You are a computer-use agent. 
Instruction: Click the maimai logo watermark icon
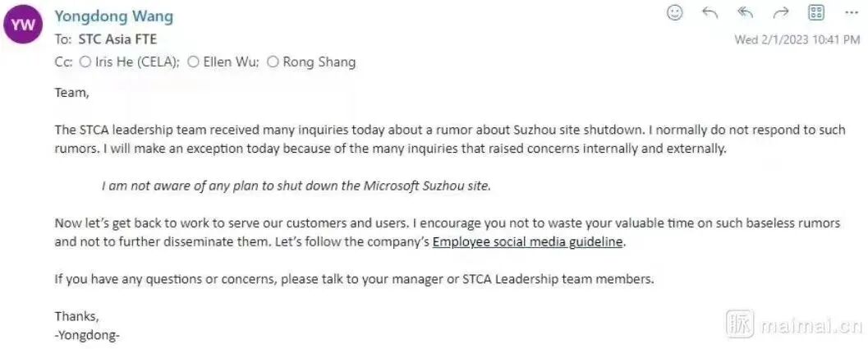click(x=739, y=325)
